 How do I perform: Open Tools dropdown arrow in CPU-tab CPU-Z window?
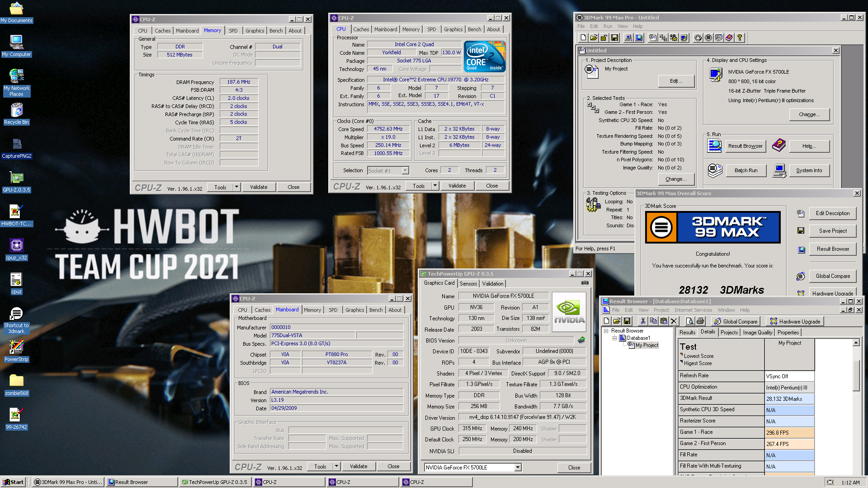[435, 186]
